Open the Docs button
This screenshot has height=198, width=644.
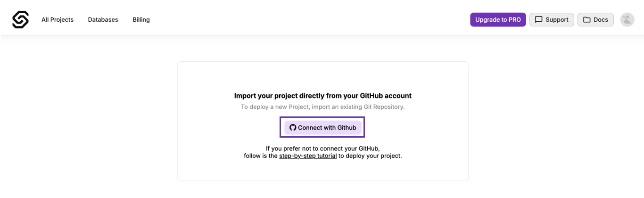point(595,20)
